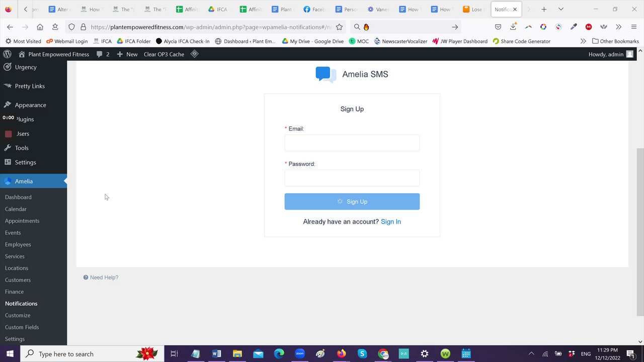Open File Explorer from the taskbar
The image size is (644, 362).
pos(237,354)
